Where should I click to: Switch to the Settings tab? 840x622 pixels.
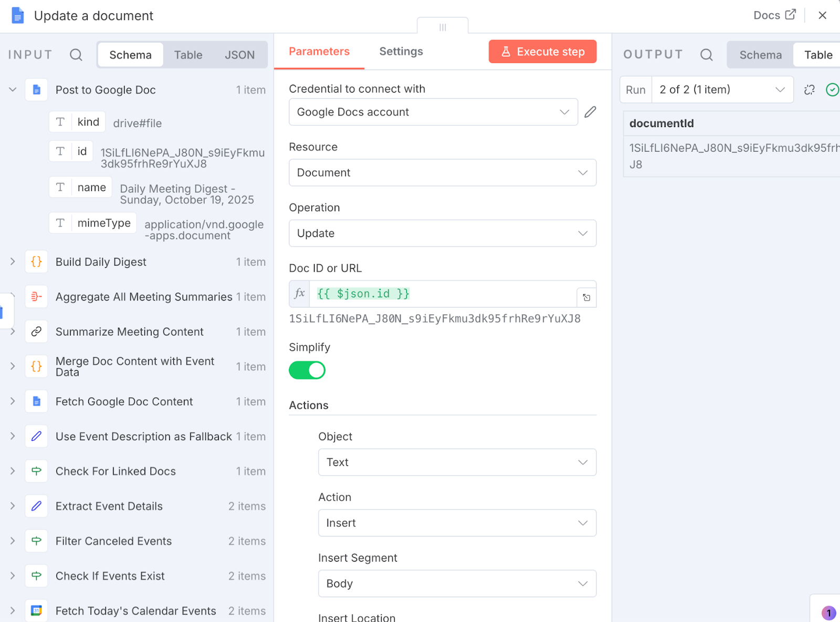coord(401,51)
